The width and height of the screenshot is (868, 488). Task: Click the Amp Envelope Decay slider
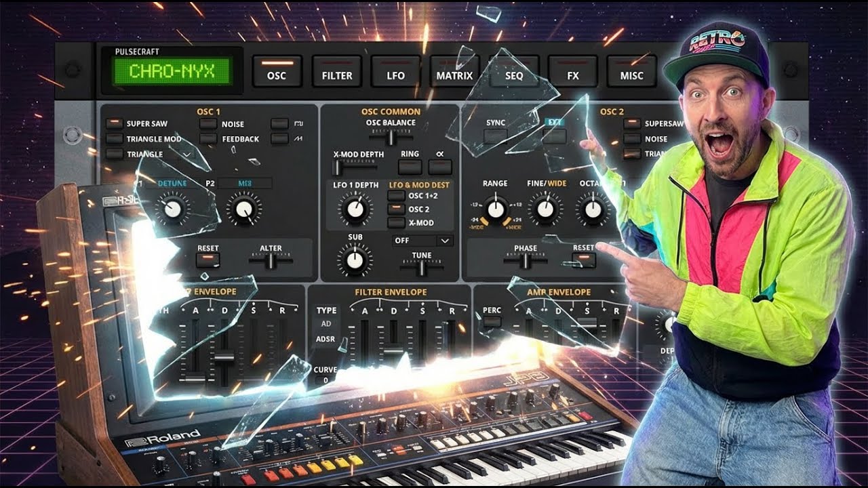(558, 332)
